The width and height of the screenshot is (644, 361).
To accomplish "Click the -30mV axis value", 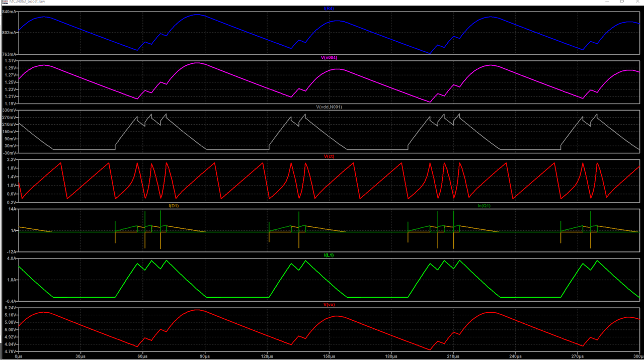I will point(10,153).
